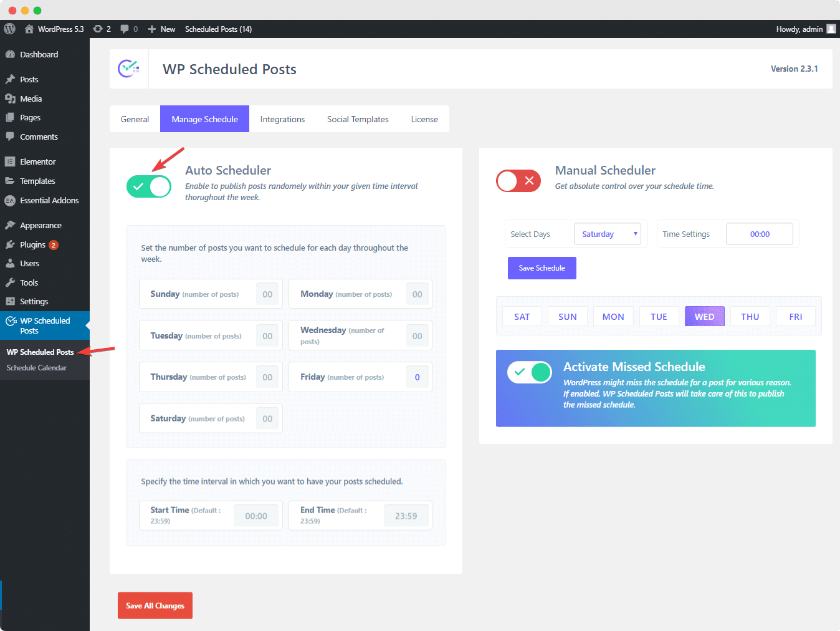The width and height of the screenshot is (840, 631).
Task: Click the Media icon in sidebar
Action: point(10,99)
